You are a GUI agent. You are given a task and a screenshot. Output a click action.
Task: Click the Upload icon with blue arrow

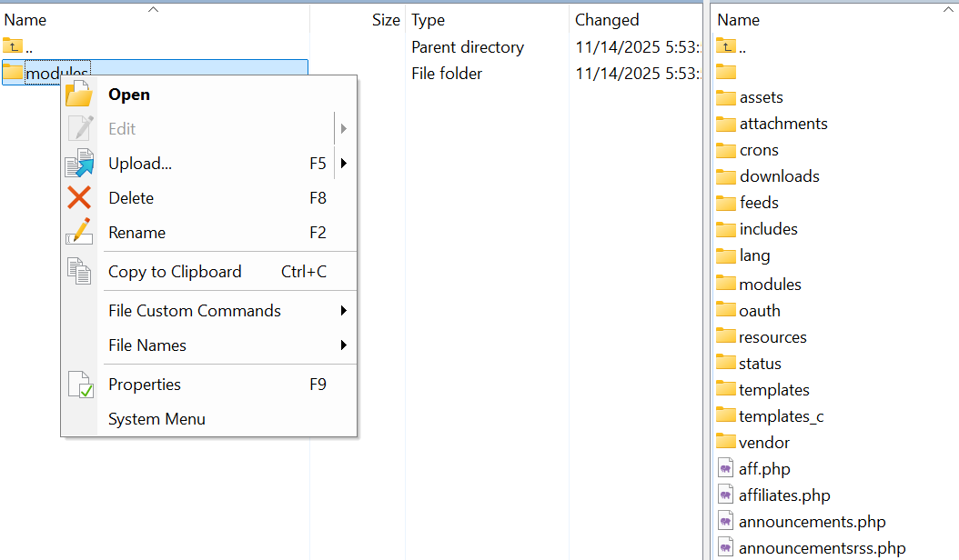(79, 164)
